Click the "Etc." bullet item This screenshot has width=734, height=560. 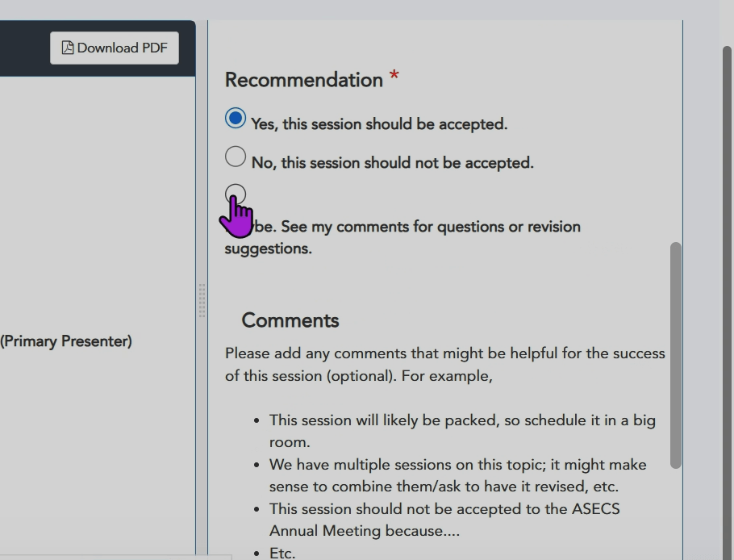[x=282, y=554]
